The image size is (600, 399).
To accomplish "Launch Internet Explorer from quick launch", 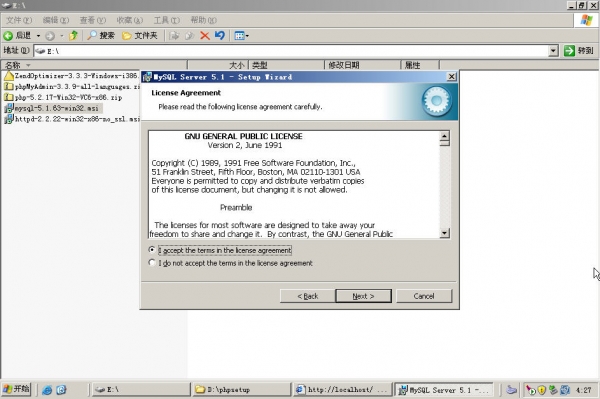I will tap(47, 389).
